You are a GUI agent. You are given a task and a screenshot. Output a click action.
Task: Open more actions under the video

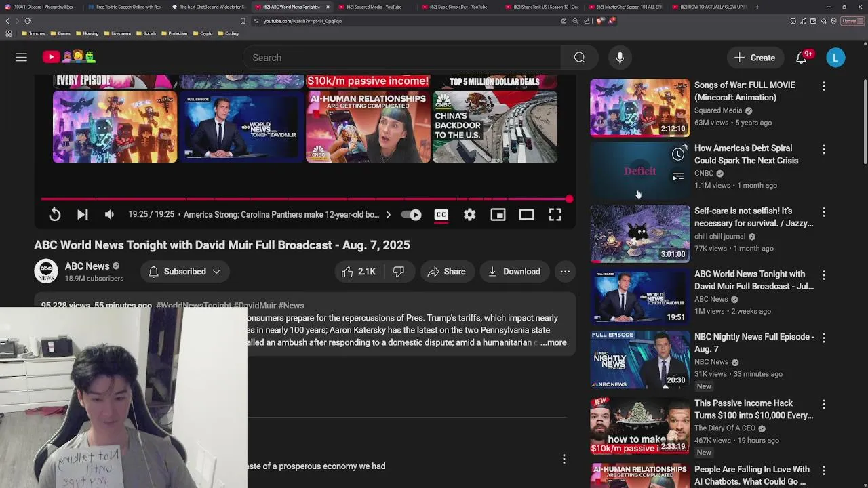(565, 272)
